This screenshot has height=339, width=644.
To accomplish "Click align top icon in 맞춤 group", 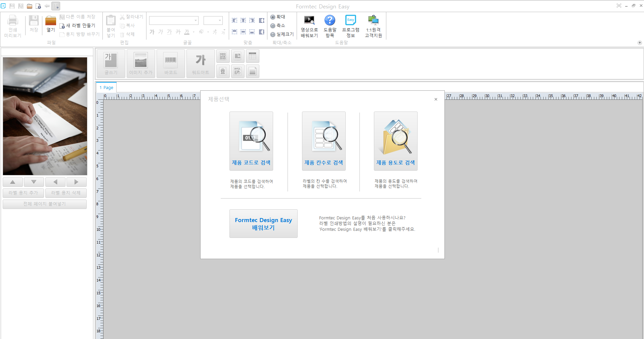I will 234,32.
